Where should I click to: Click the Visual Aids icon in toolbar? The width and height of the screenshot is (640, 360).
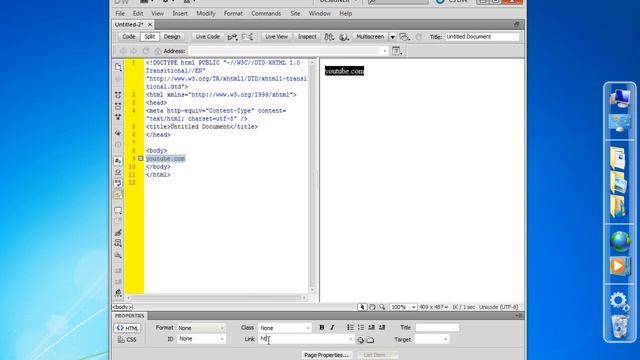pos(404,37)
